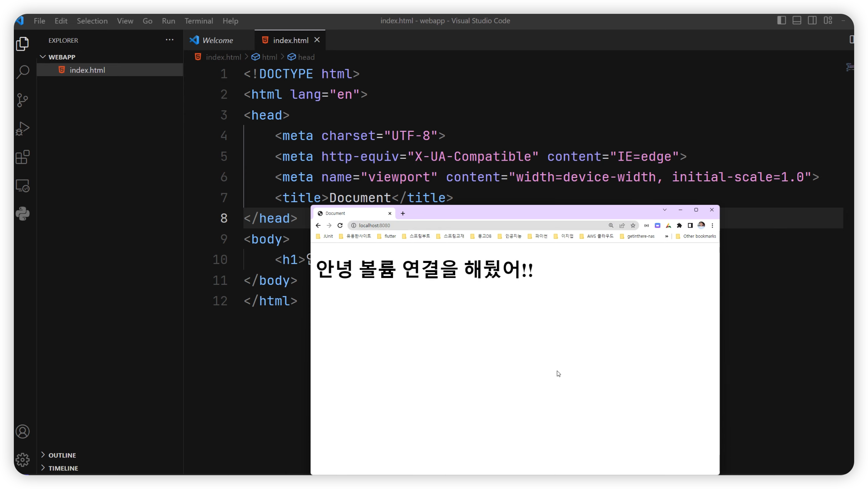Open the Search view in activity bar
868x489 pixels.
pos(23,72)
